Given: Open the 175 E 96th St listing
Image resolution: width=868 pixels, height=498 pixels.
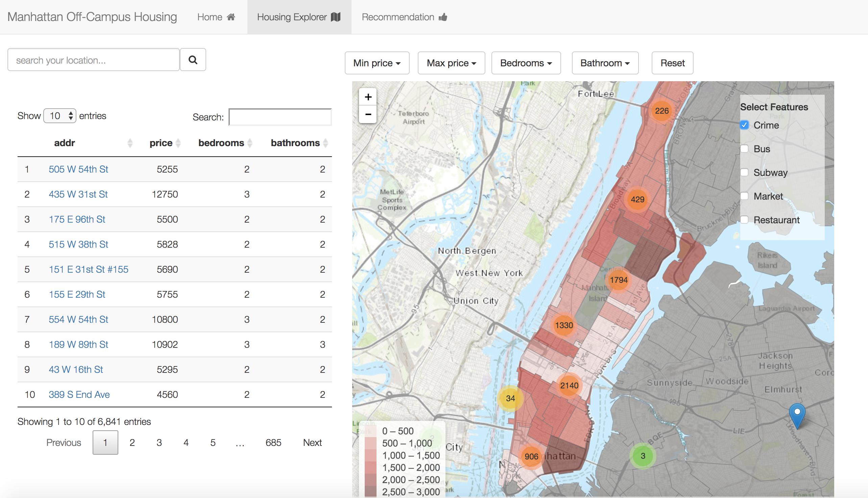Looking at the screenshot, I should [x=77, y=219].
